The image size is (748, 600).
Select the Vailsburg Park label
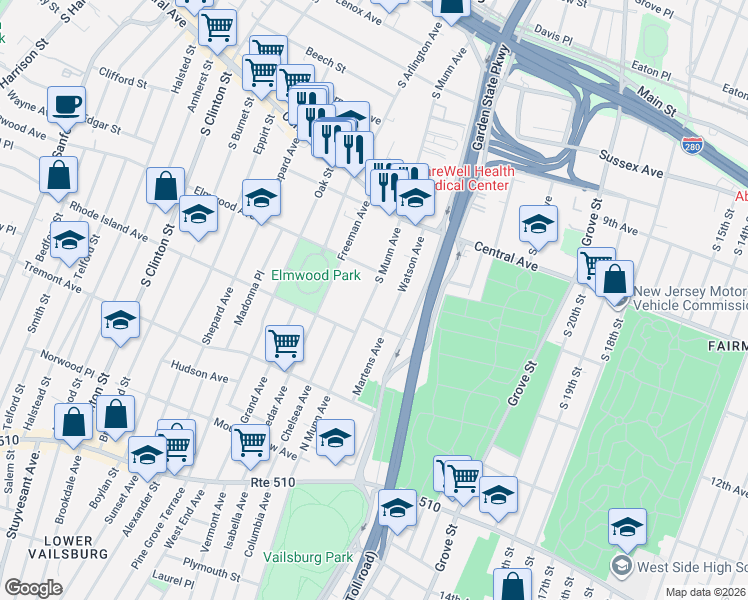click(x=308, y=557)
